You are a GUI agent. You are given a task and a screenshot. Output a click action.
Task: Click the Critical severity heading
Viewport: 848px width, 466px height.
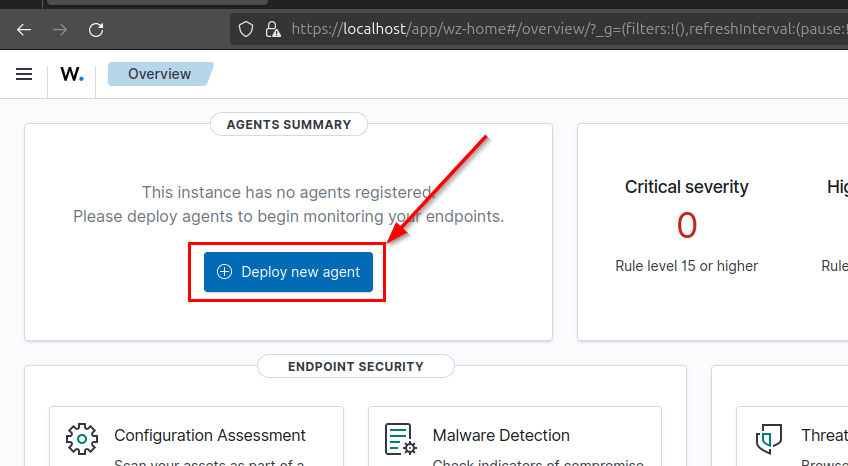[x=687, y=187]
